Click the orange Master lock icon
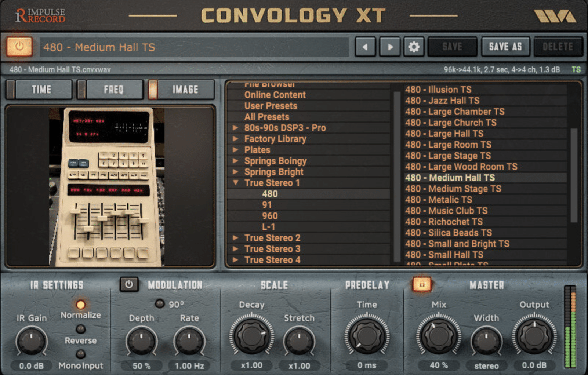 422,284
